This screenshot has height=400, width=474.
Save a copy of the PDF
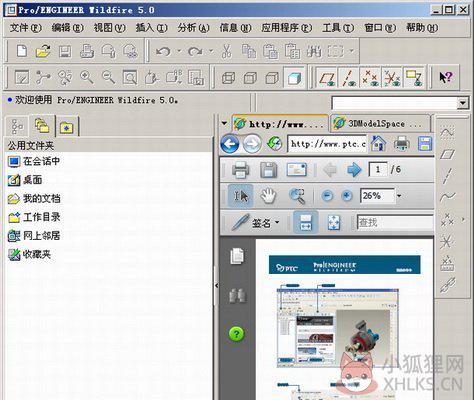[x=269, y=170]
